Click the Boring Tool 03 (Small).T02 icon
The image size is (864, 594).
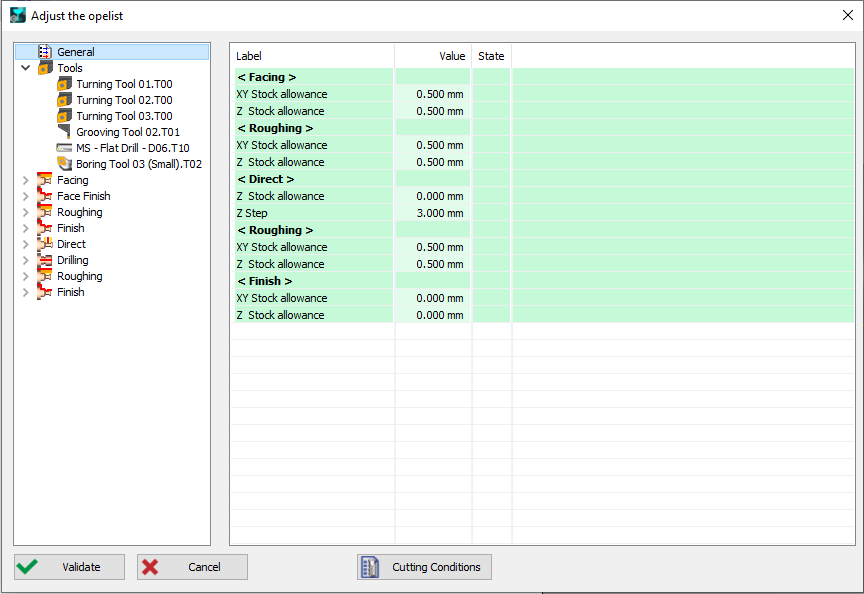coord(62,164)
